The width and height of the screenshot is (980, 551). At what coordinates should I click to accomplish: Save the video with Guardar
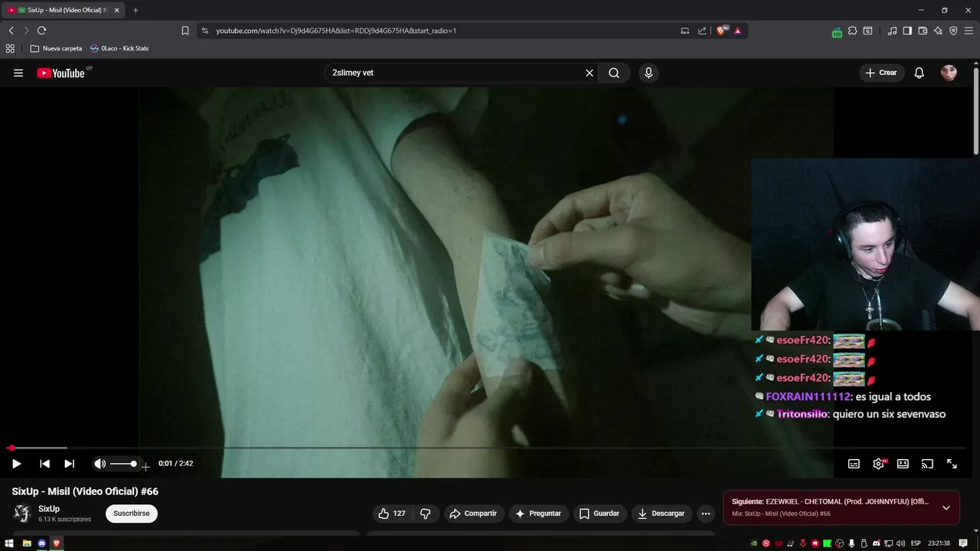click(599, 514)
